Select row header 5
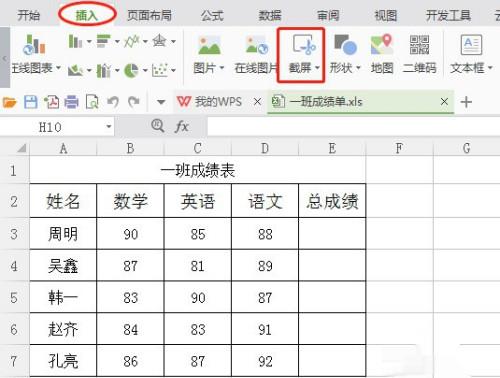The image size is (500, 378). (x=14, y=298)
